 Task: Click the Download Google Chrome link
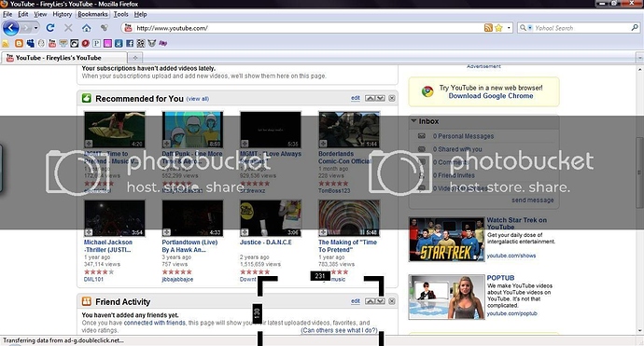(491, 96)
